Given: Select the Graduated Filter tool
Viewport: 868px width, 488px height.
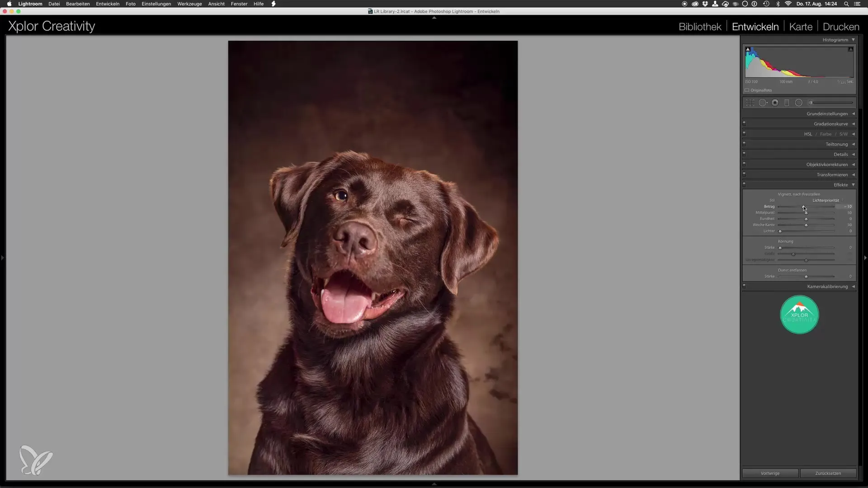Looking at the screenshot, I should coord(787,103).
